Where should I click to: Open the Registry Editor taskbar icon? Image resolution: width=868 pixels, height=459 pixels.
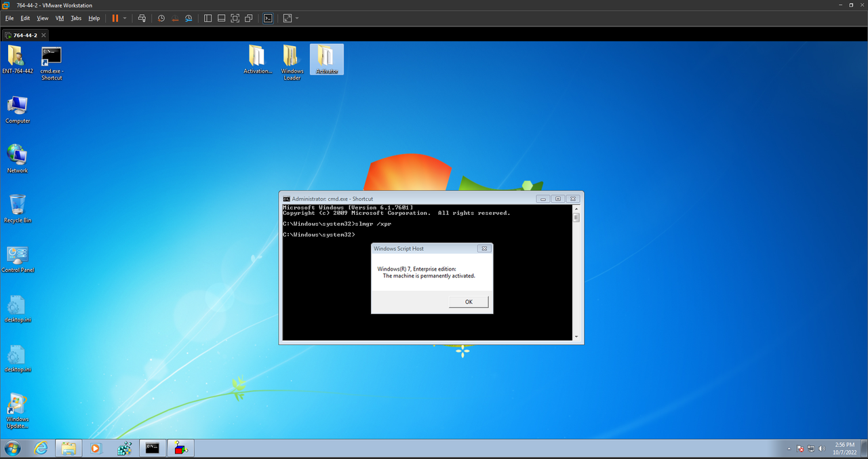(x=124, y=448)
